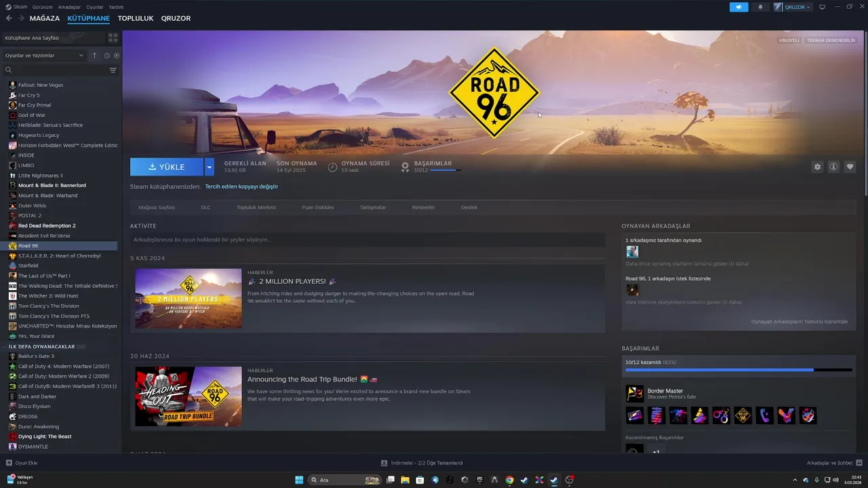Open the Steam menu
Image resolution: width=868 pixels, height=488 pixels.
[x=16, y=7]
